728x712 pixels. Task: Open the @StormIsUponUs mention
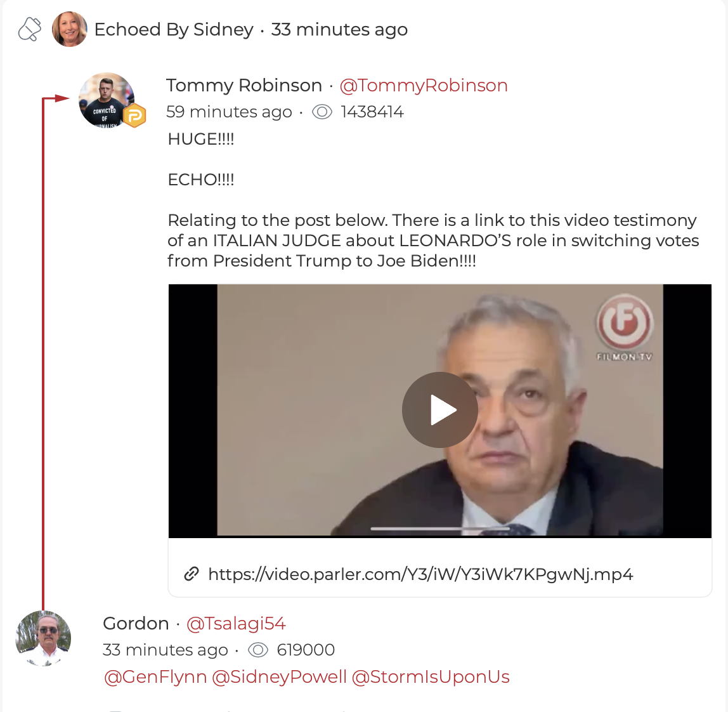[x=431, y=676]
